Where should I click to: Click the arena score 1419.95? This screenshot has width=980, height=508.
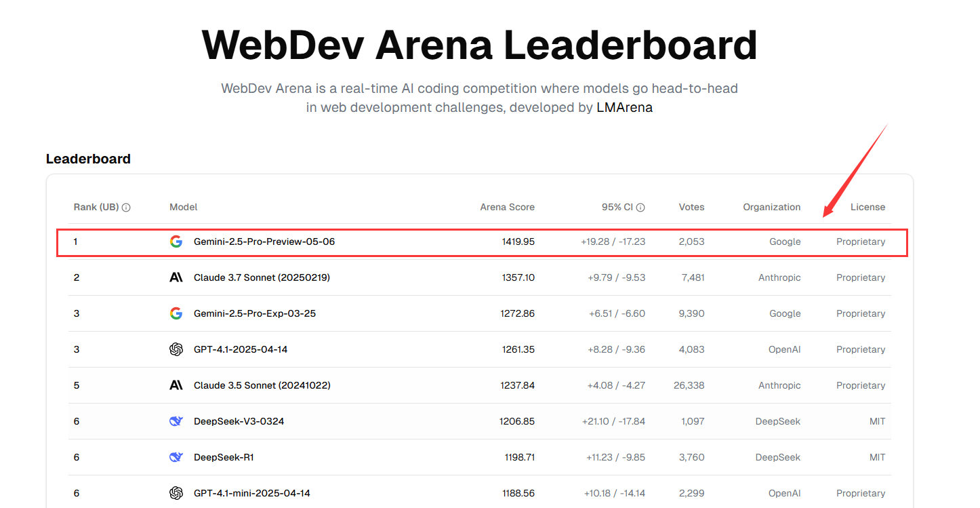click(518, 241)
